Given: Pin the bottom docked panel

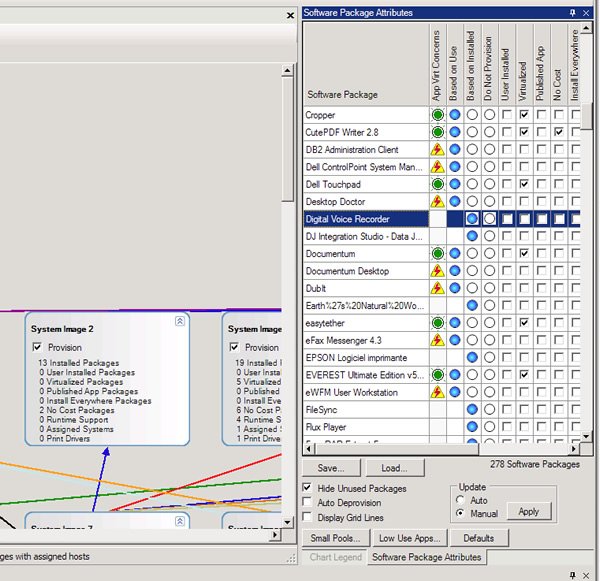Looking at the screenshot, I should (x=573, y=575).
